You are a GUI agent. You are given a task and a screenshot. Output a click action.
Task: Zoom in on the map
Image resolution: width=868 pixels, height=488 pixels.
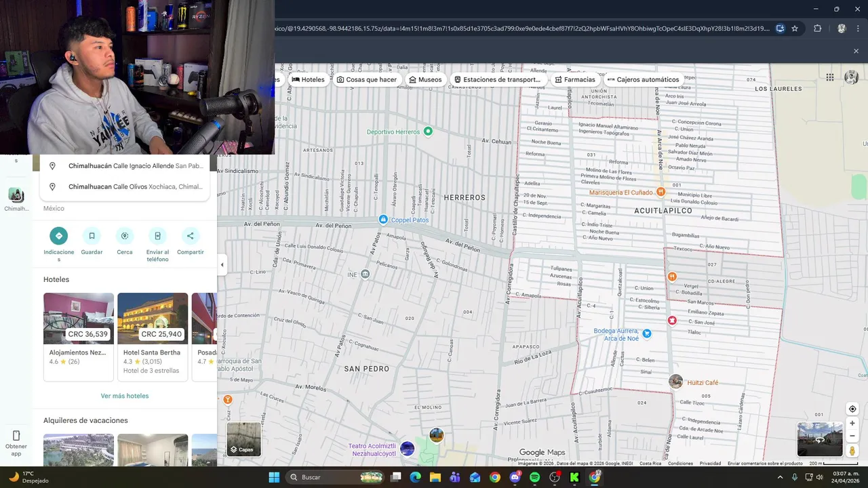[852, 424]
